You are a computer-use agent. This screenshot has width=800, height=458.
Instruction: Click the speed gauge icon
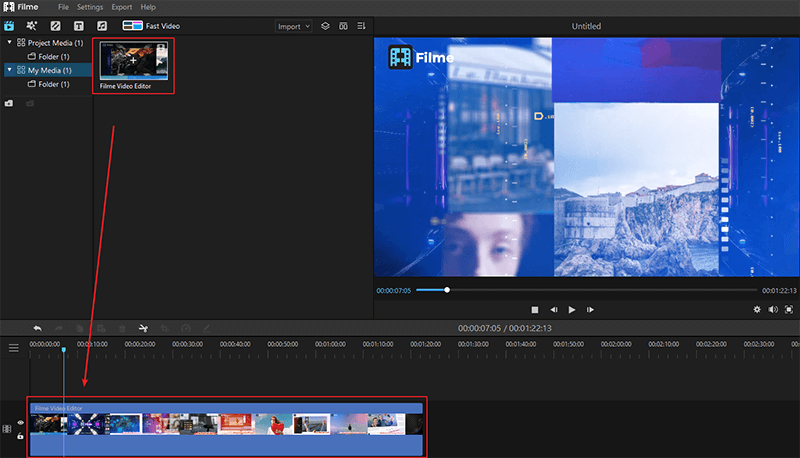[x=186, y=328]
